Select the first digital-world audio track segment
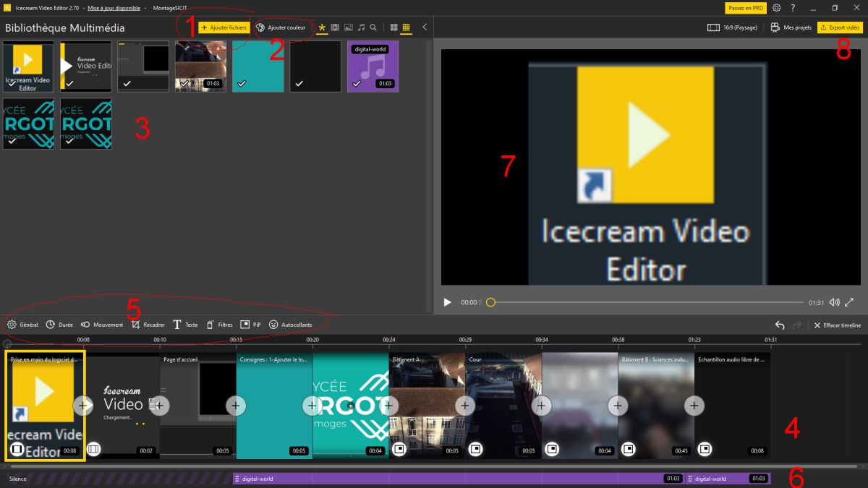This screenshot has height=488, width=868. pyautogui.click(x=459, y=479)
